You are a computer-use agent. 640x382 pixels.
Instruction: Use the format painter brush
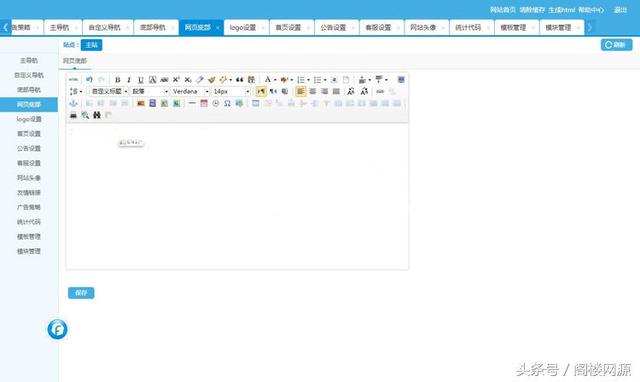click(211, 80)
